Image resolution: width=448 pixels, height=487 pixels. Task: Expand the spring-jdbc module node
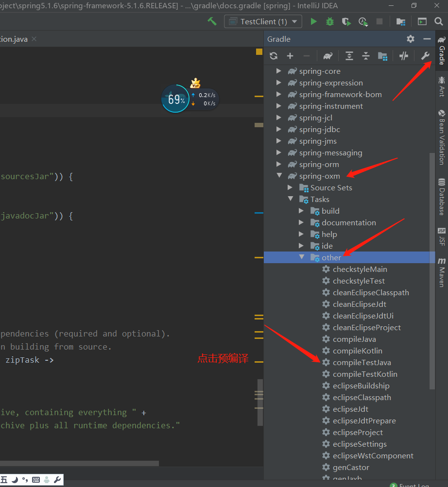pyautogui.click(x=279, y=129)
